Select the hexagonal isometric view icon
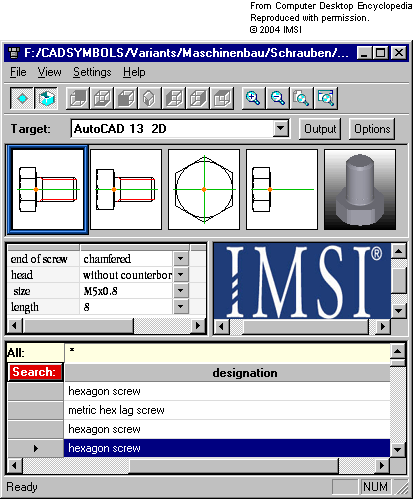 tap(150, 98)
